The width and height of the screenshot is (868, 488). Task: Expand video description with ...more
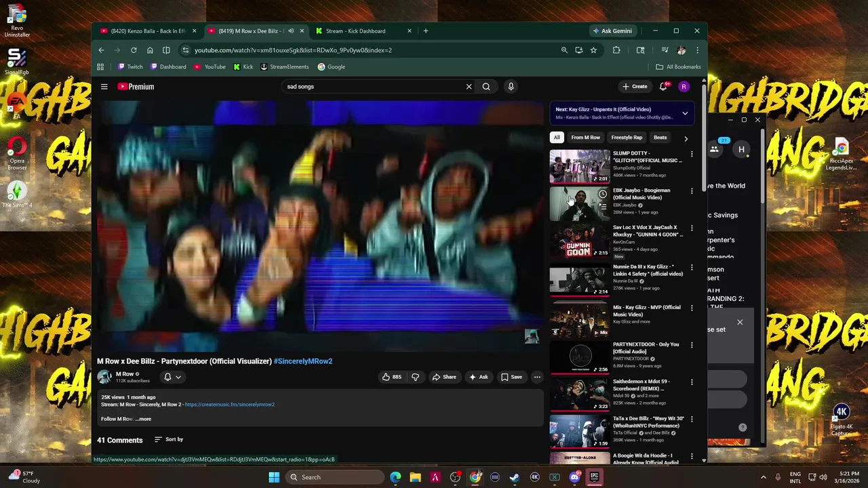click(x=143, y=419)
